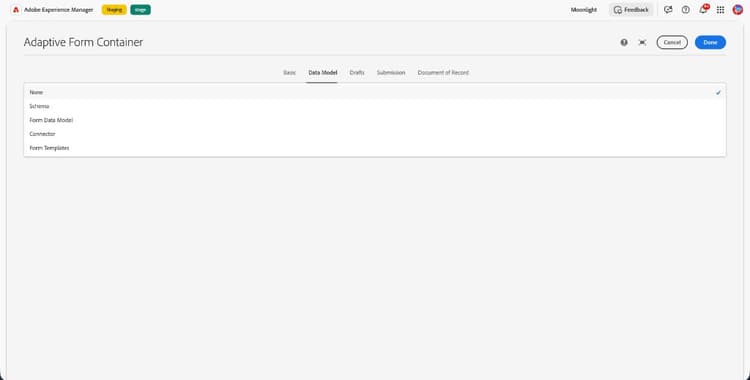Click the green Stage badge
The image size is (750, 380).
coord(141,10)
